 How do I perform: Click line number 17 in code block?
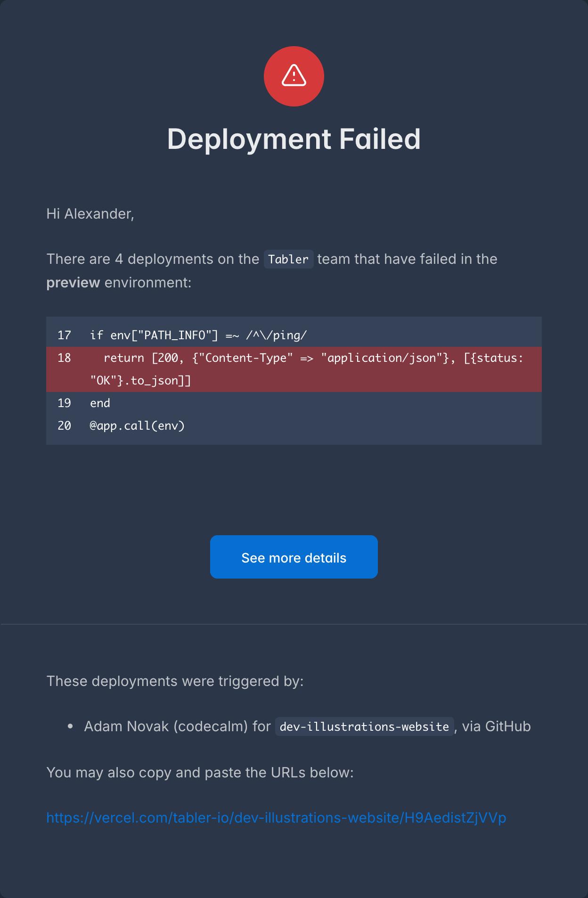point(64,335)
